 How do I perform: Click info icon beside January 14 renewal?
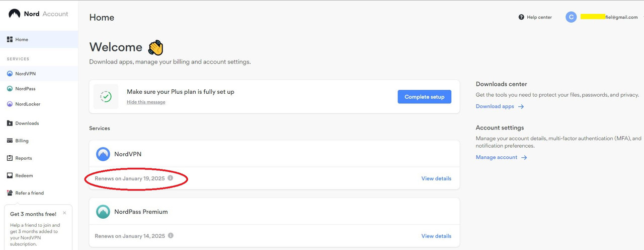pyautogui.click(x=171, y=235)
